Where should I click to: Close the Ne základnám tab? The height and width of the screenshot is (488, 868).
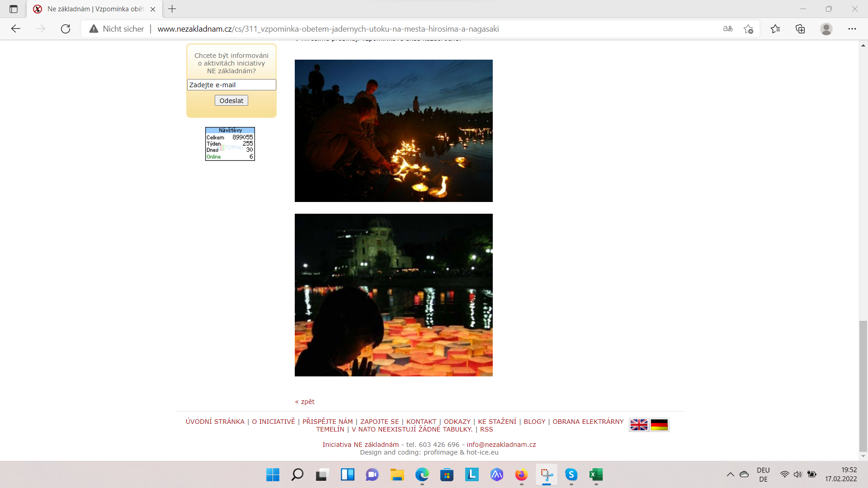[x=153, y=9]
